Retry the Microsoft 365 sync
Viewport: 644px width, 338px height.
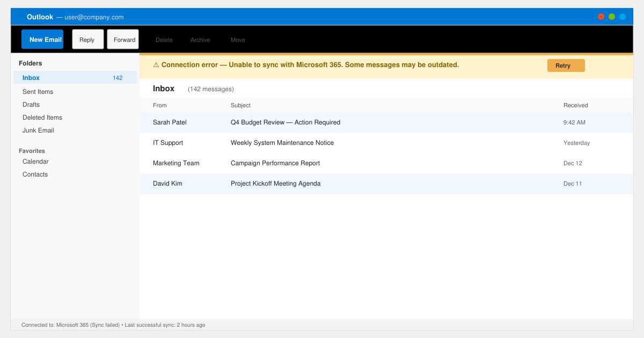click(566, 65)
